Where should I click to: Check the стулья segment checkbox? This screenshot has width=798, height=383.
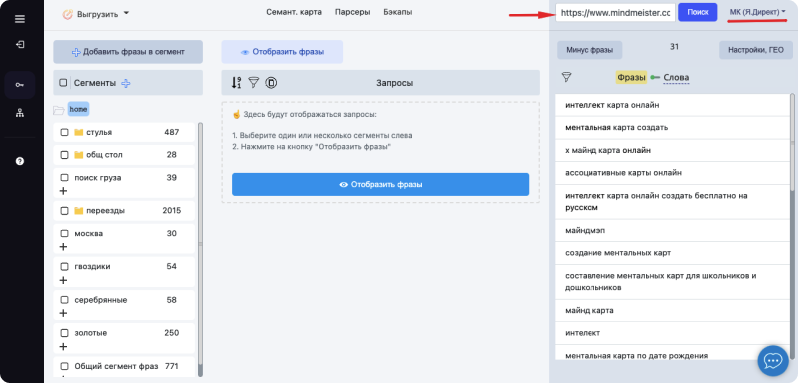tap(64, 132)
